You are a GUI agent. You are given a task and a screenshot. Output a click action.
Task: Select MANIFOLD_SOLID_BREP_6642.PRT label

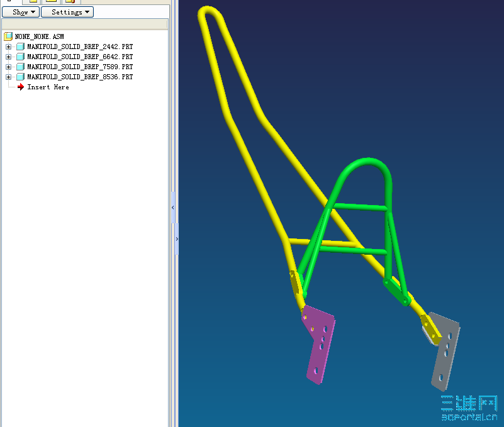pyautogui.click(x=80, y=57)
